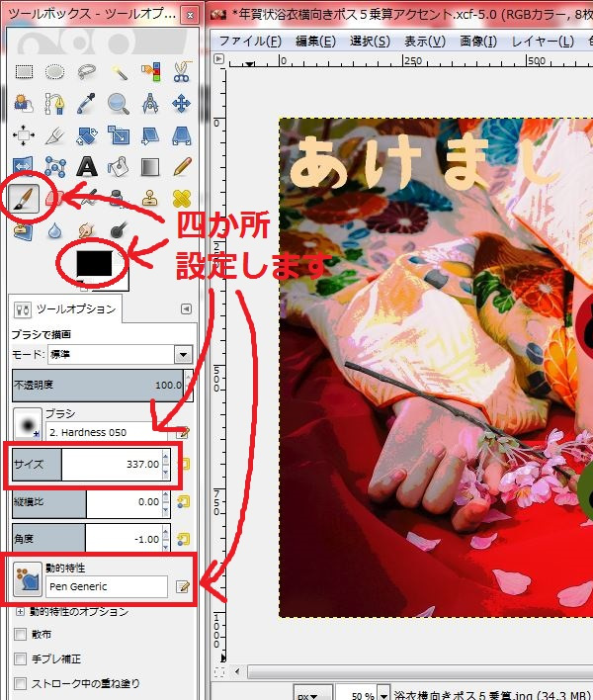This screenshot has width=593, height=700.
Task: Select the Scale tool
Action: coord(119,135)
